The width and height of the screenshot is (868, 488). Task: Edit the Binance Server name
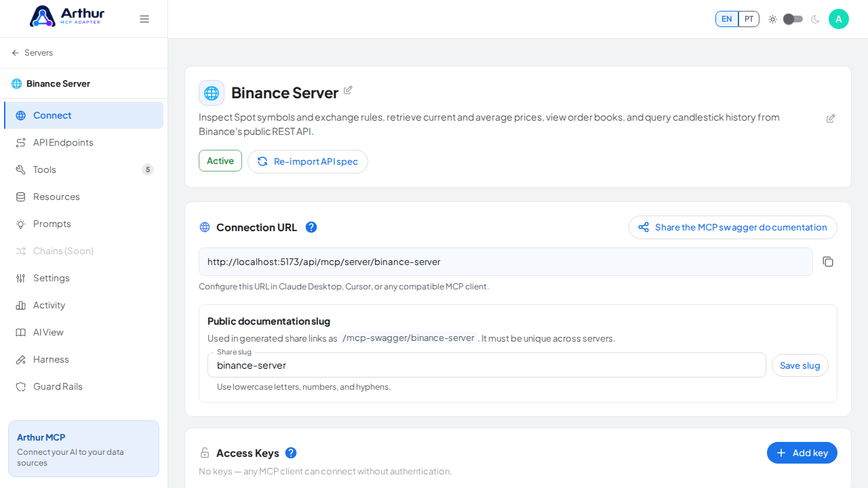click(348, 90)
